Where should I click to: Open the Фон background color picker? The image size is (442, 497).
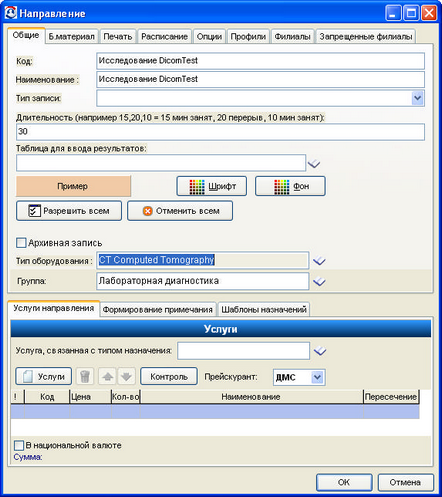(x=290, y=186)
